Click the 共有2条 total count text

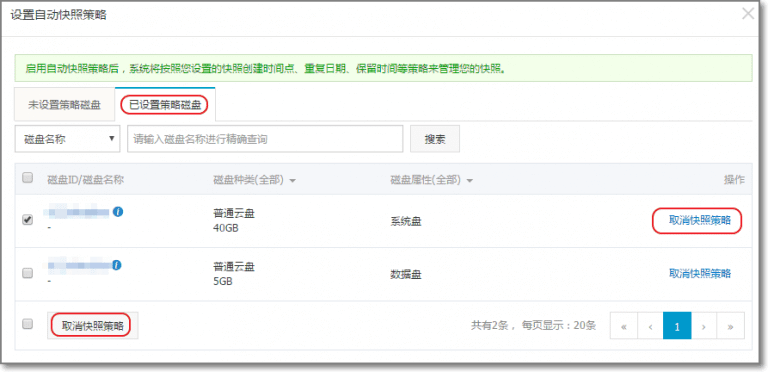pyautogui.click(x=490, y=326)
